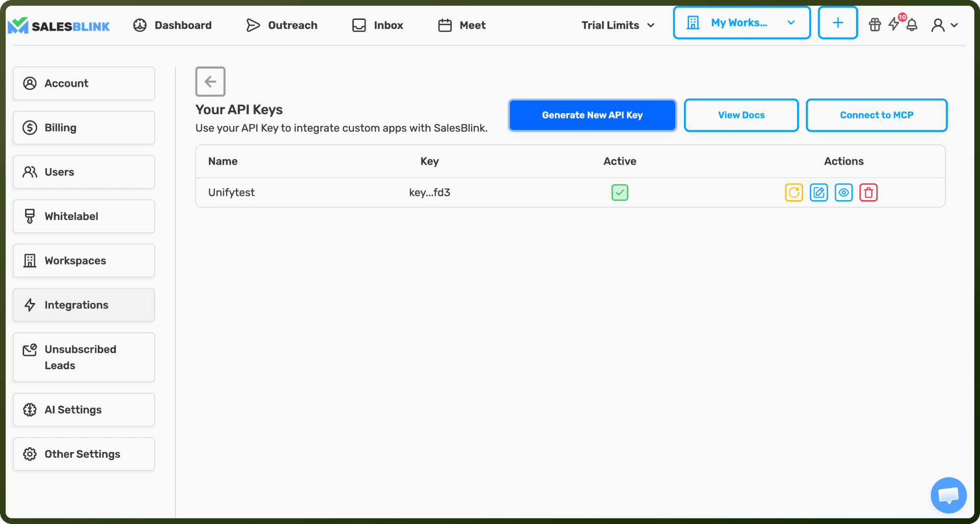This screenshot has width=980, height=524.
Task: Delete the Unifytest API key
Action: pyautogui.click(x=868, y=193)
